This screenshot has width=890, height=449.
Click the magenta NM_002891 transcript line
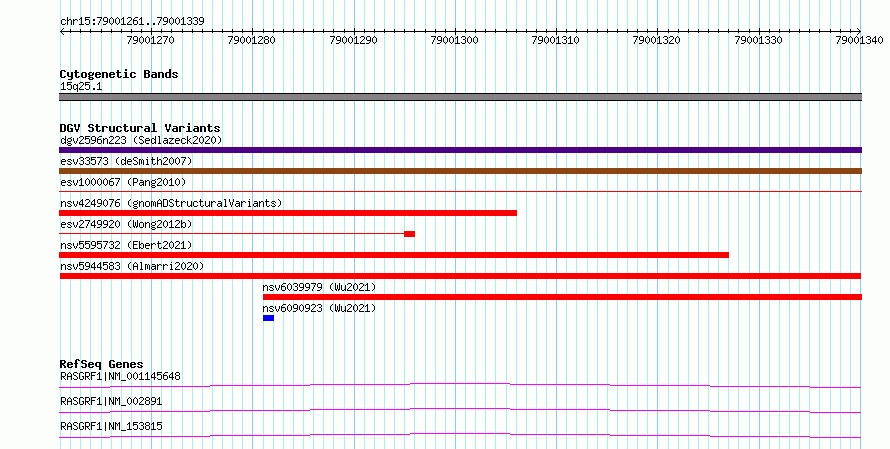pyautogui.click(x=460, y=410)
